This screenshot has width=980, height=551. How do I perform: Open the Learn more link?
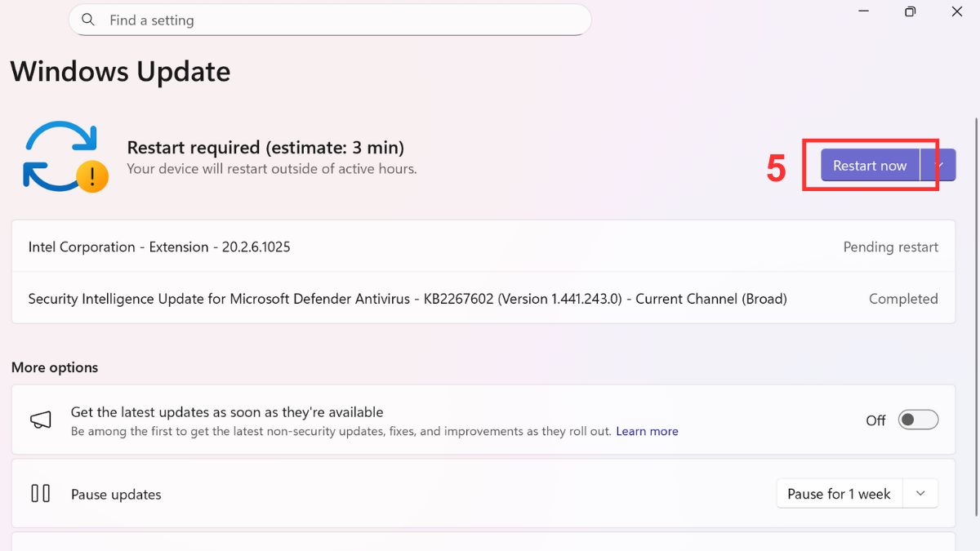pos(647,431)
